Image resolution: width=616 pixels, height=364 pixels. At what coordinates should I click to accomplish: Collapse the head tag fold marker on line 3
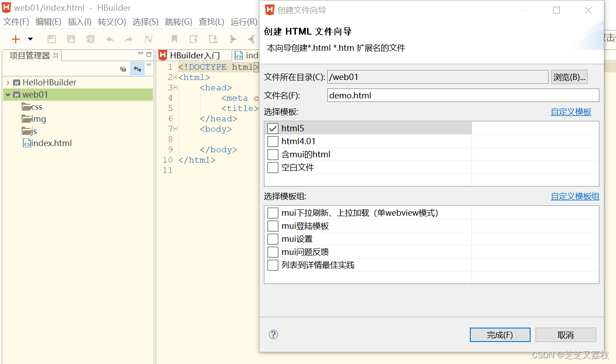point(175,88)
